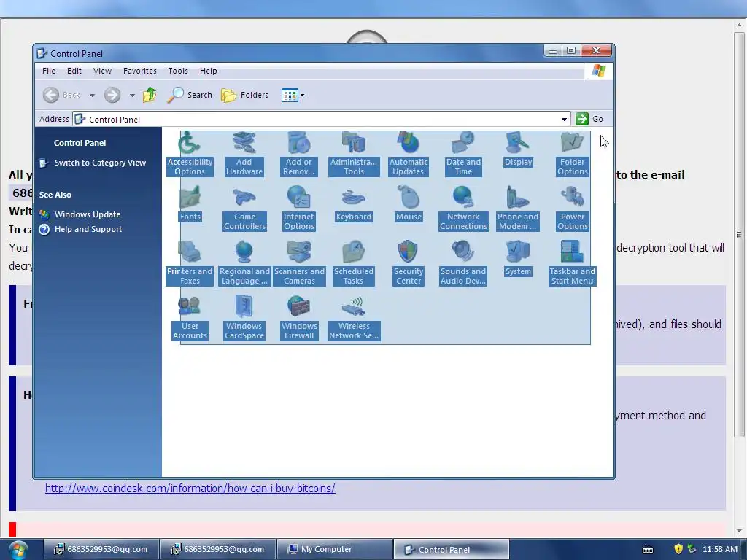Click scroll down arrow of background window

coord(740,531)
